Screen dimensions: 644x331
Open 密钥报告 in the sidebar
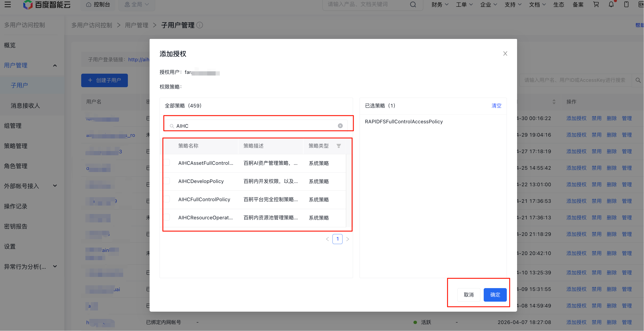point(16,226)
